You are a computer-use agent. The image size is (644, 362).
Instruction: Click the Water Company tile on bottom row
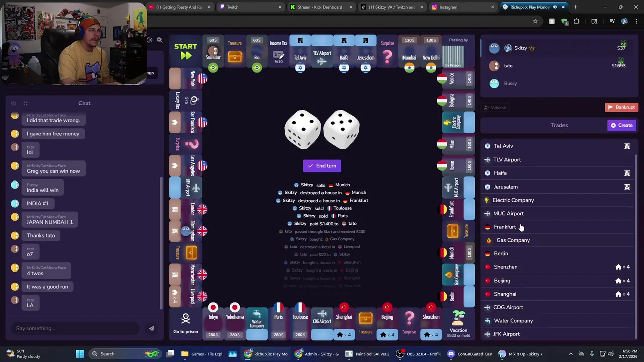[x=257, y=323]
